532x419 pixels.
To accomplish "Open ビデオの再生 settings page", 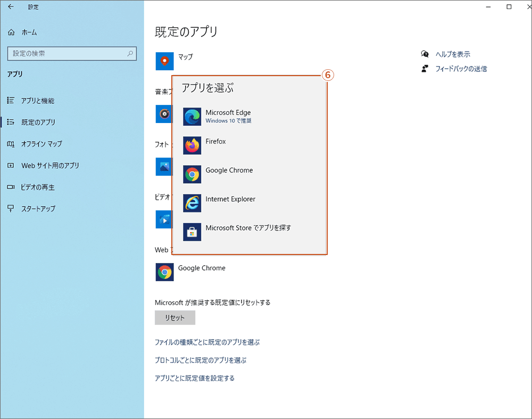I will 38,187.
